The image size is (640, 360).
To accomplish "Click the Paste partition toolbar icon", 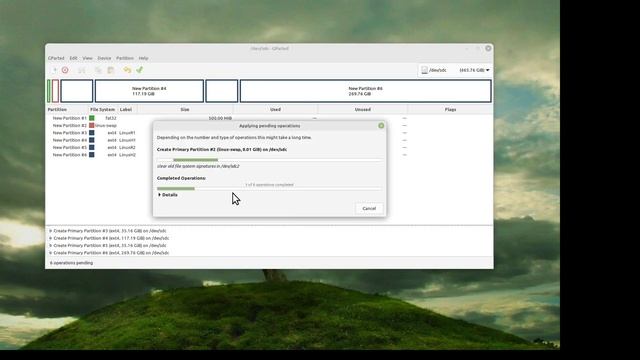I will click(x=111, y=70).
